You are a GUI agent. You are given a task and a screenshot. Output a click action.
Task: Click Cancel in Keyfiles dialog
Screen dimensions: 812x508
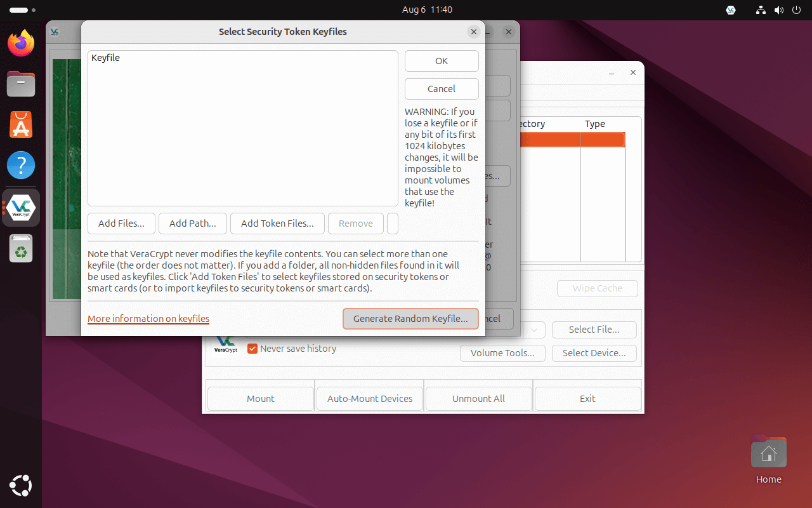click(442, 89)
